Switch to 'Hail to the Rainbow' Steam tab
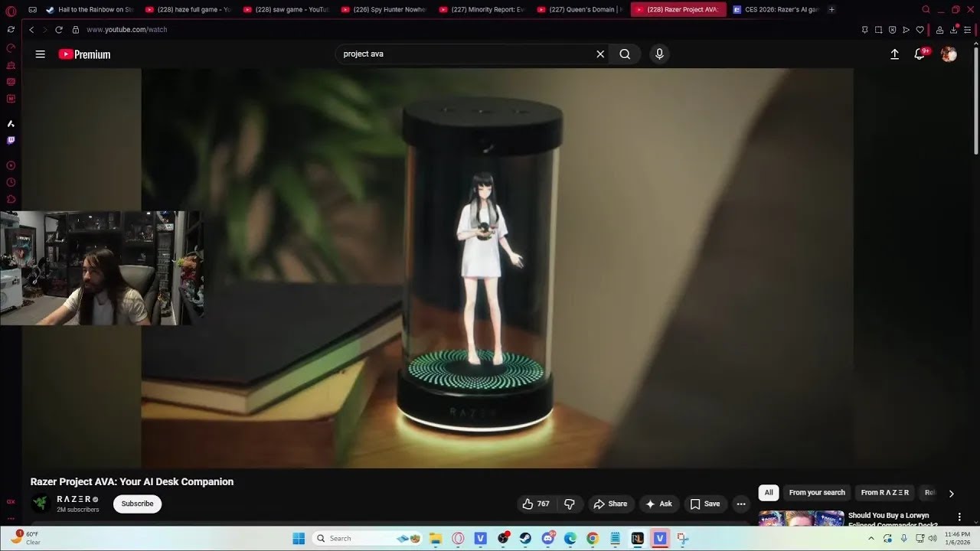The image size is (980, 551). (90, 10)
